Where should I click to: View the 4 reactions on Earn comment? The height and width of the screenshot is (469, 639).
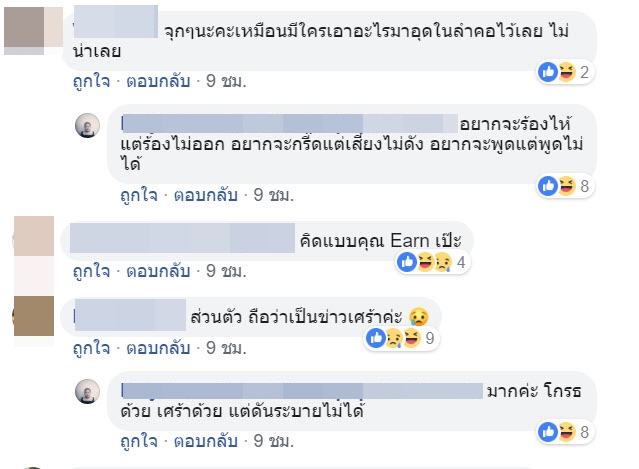click(x=431, y=262)
